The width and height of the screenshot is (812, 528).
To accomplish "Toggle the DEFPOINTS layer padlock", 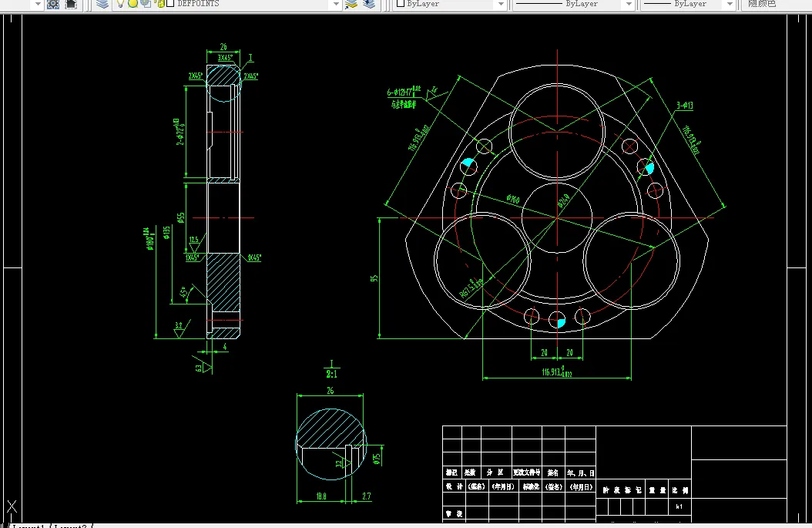I will tap(159, 4).
